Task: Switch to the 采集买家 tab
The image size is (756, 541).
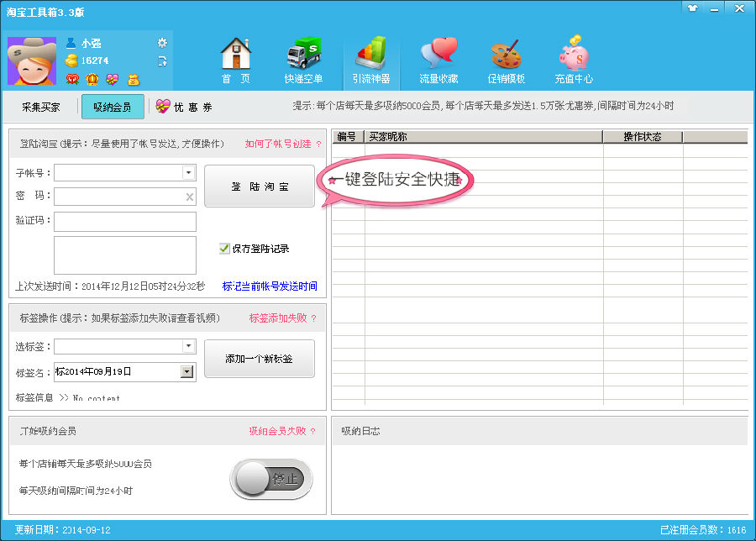Action: [41, 107]
